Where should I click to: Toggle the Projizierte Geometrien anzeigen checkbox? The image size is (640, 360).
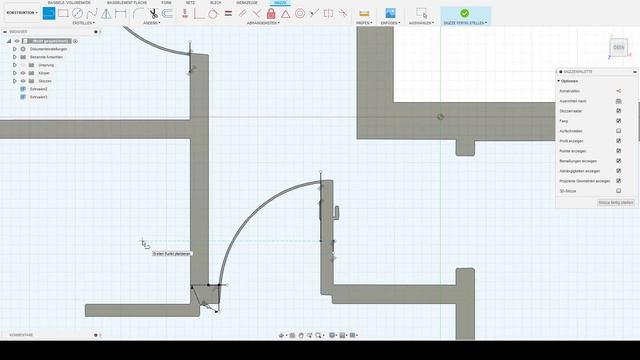(618, 181)
